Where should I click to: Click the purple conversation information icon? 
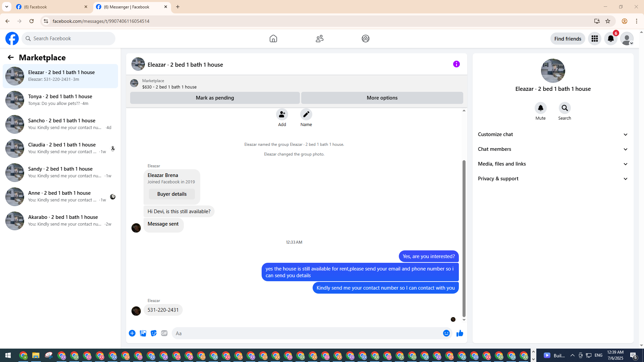point(456,64)
